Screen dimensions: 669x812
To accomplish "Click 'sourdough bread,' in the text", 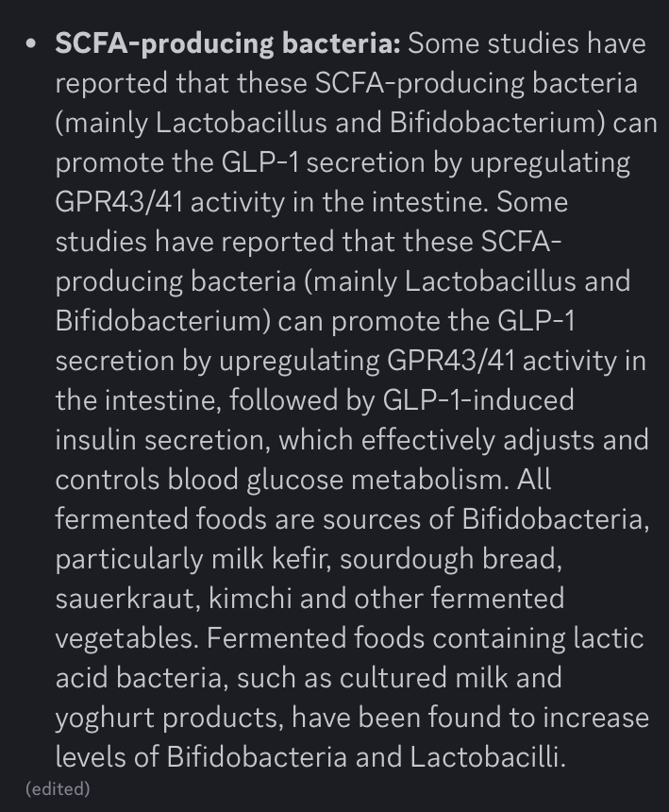I will [x=451, y=559].
